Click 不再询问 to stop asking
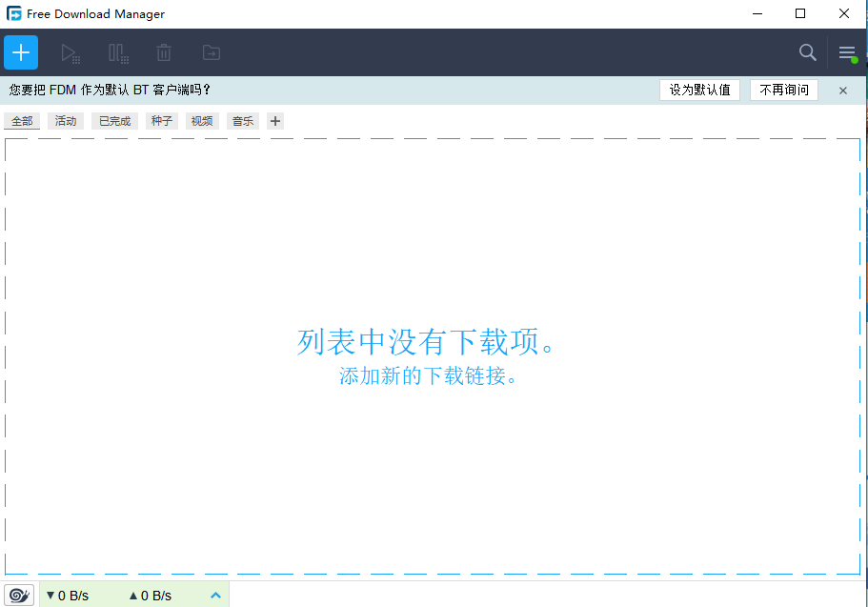Viewport: 868px width, 607px height. click(781, 90)
